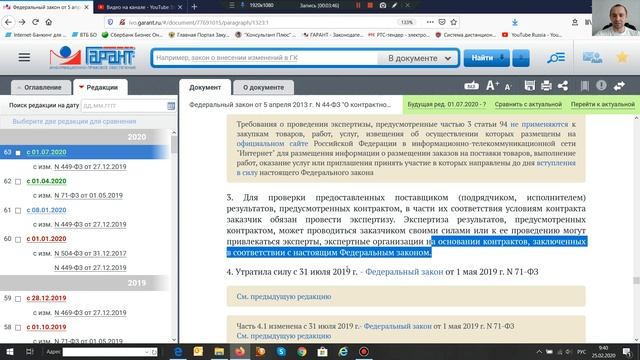Screen dimensions: 640x360
Task: Tick the checkbox for edition 59
Action: [x=18, y=299]
